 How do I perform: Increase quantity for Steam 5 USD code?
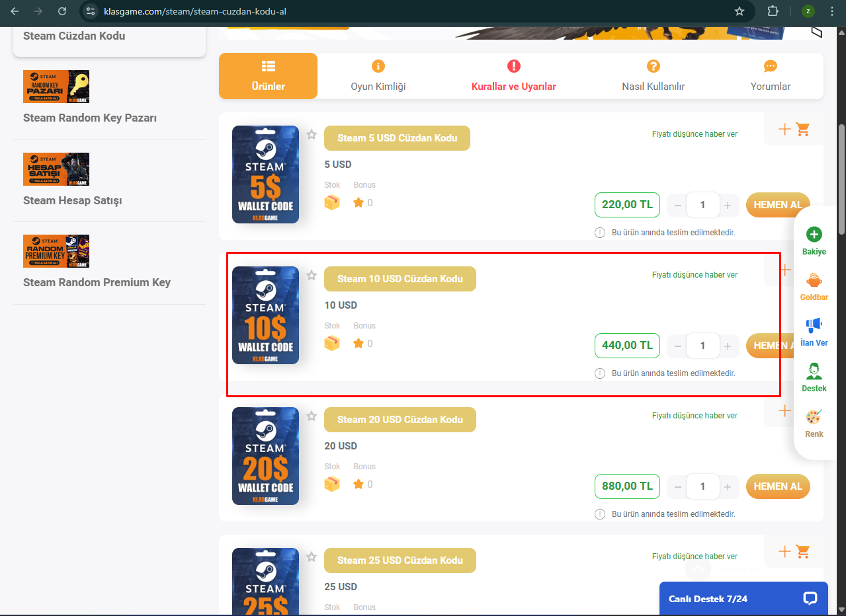pyautogui.click(x=728, y=205)
